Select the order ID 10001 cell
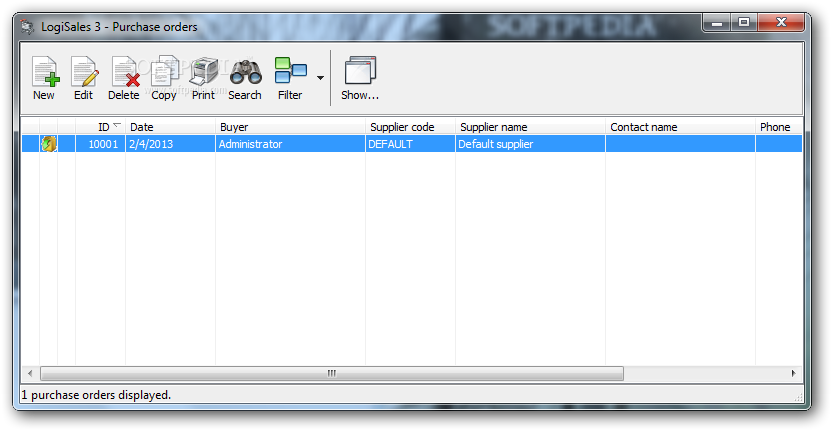This screenshot has height=431, width=832. pyautogui.click(x=100, y=144)
